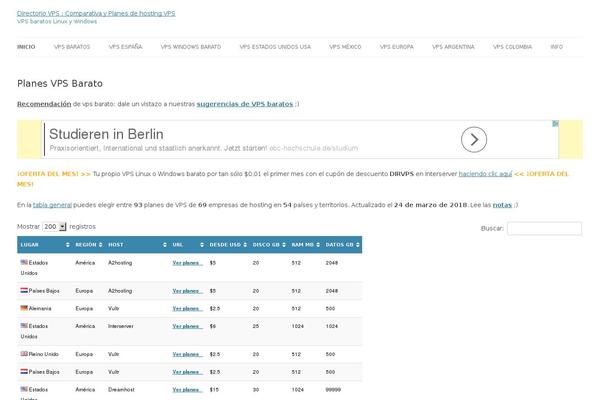
Task: Click US flag in Interserver row
Action: pos(24,325)
